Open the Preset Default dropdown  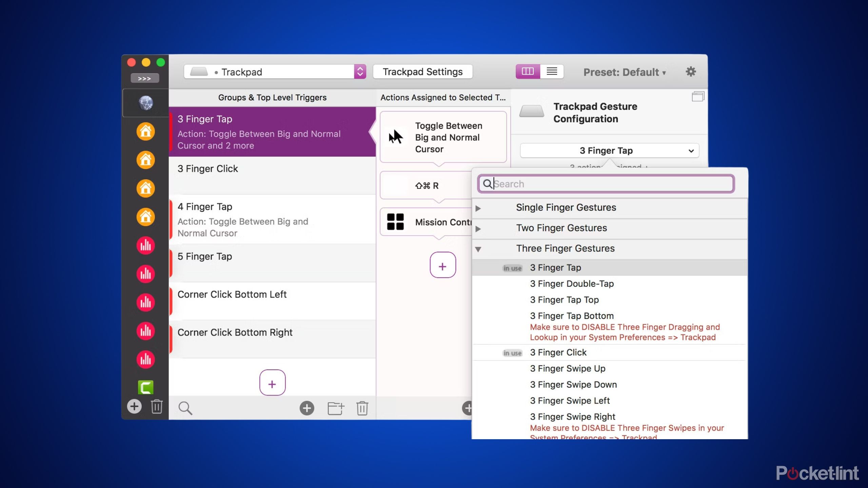pos(624,72)
